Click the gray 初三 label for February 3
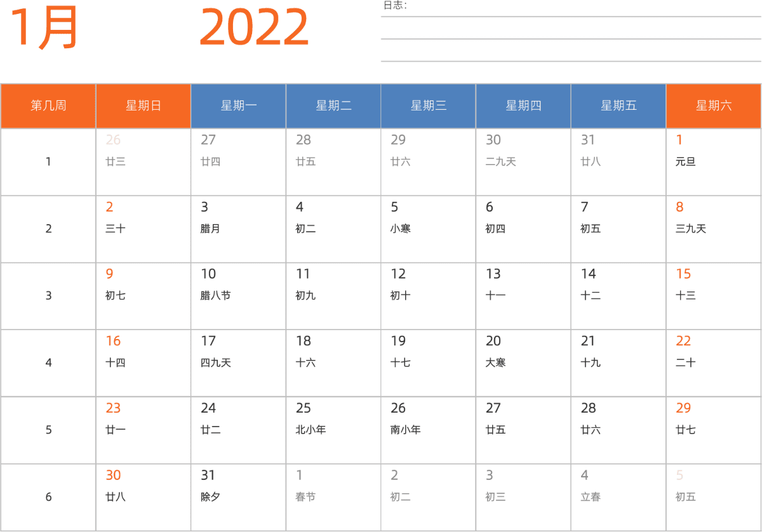The height and width of the screenshot is (532, 762). (496, 497)
